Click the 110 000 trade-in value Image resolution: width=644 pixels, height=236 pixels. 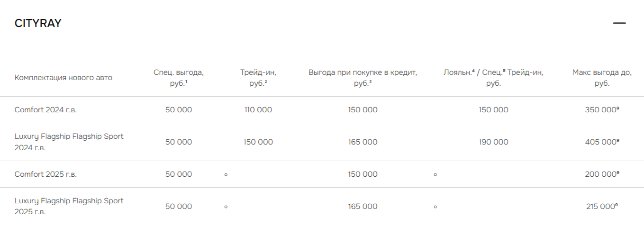click(258, 109)
